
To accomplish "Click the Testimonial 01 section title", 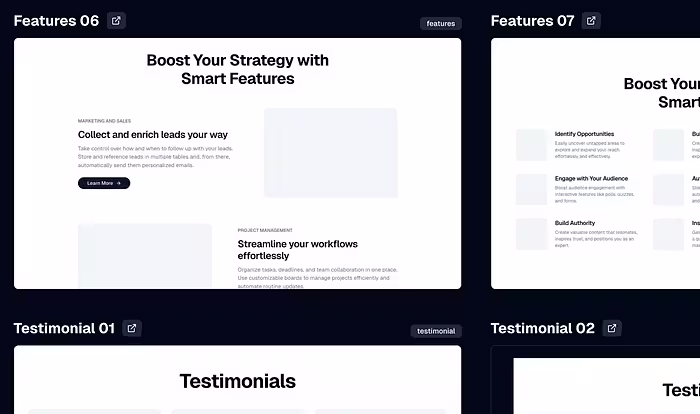I will [x=64, y=328].
